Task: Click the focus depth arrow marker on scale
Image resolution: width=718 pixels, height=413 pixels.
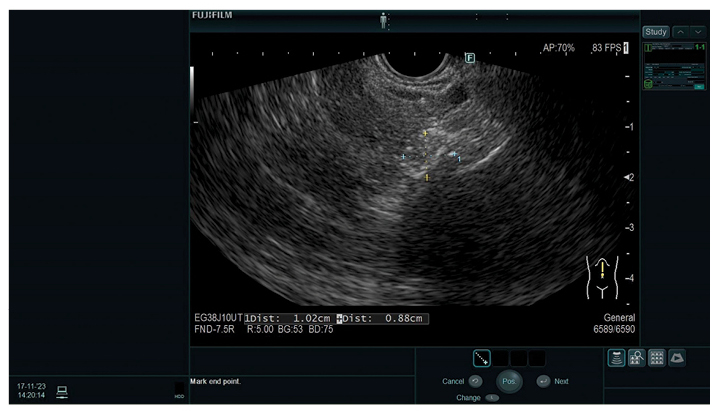Action: pos(627,177)
